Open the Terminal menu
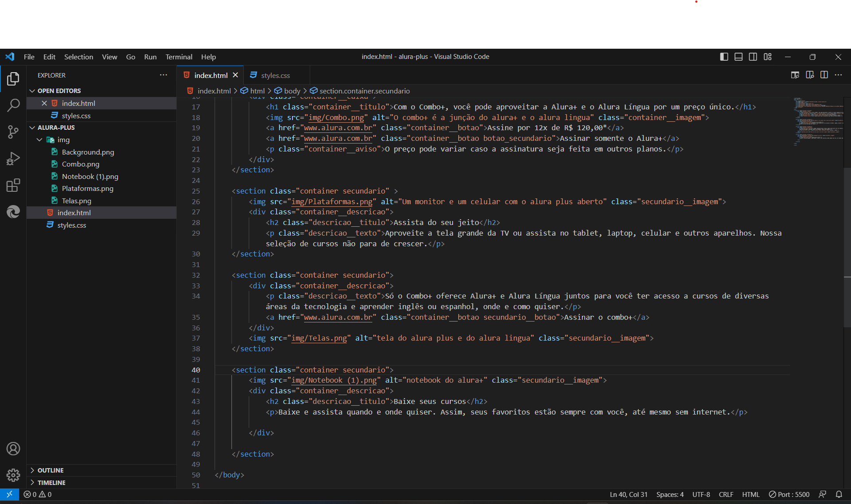Viewport: 851px width, 504px height. 179,57
